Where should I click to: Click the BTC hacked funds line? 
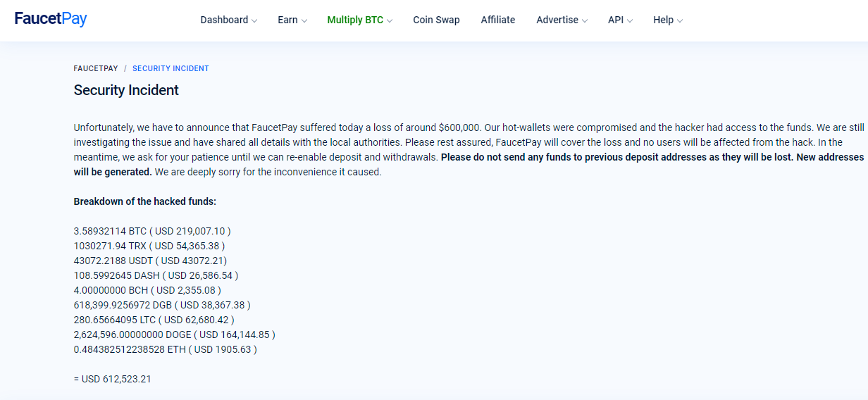coord(152,231)
